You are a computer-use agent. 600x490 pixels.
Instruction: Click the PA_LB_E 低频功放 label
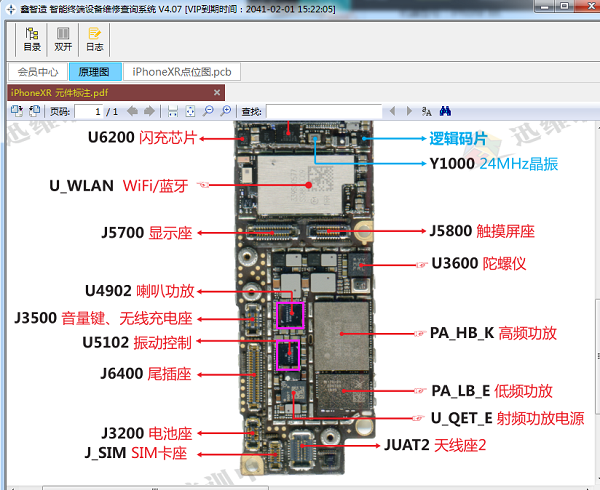[492, 391]
